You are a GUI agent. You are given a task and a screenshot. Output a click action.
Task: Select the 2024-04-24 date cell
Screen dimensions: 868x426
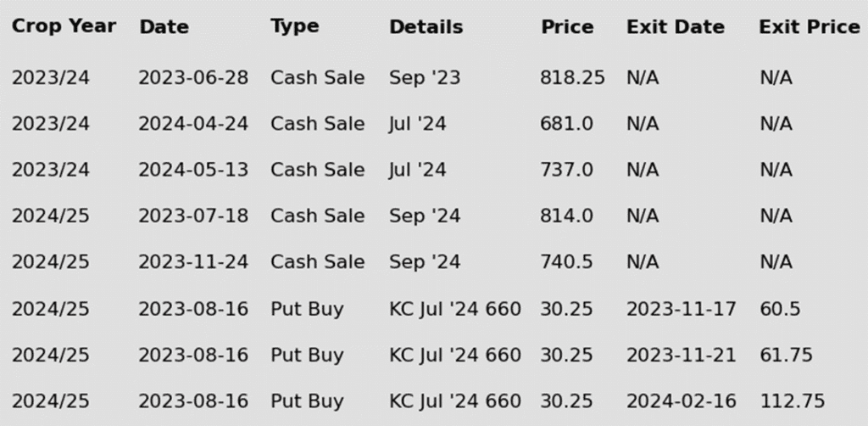pos(193,124)
